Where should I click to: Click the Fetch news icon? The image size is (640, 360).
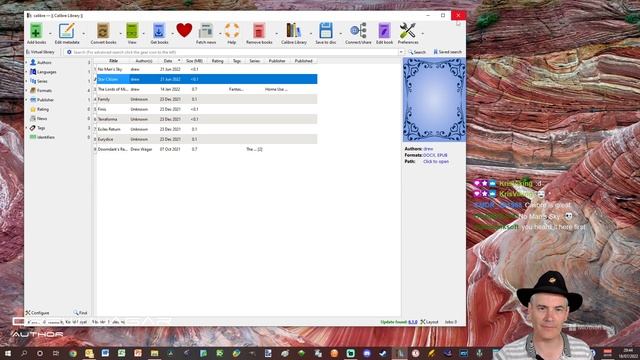(x=206, y=31)
